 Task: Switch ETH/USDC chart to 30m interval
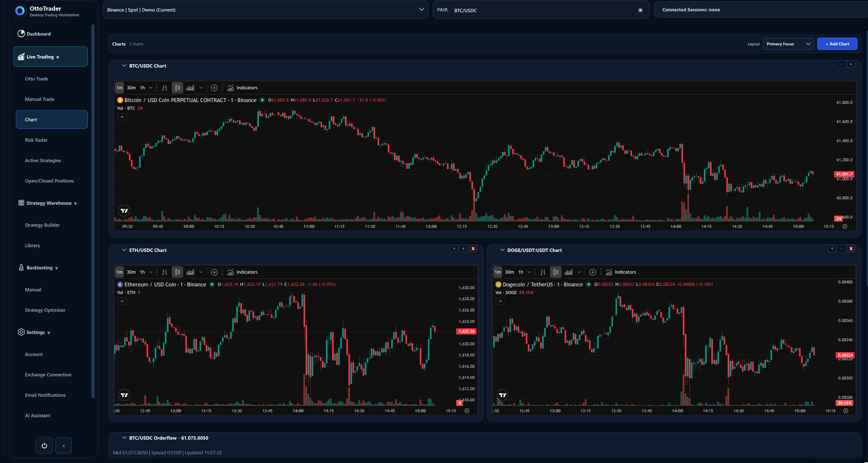pos(131,272)
